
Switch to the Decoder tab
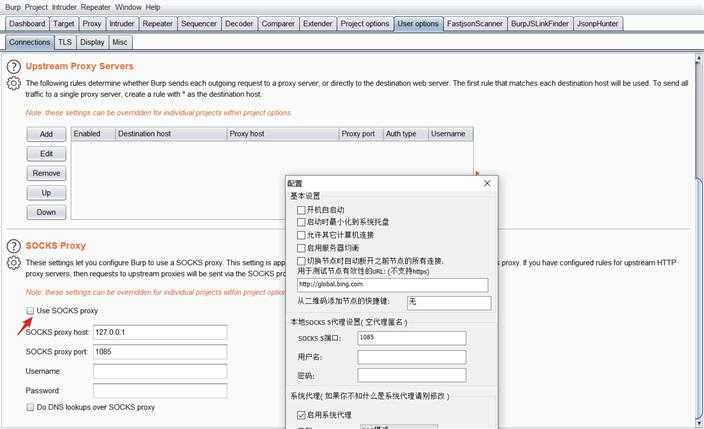point(239,24)
